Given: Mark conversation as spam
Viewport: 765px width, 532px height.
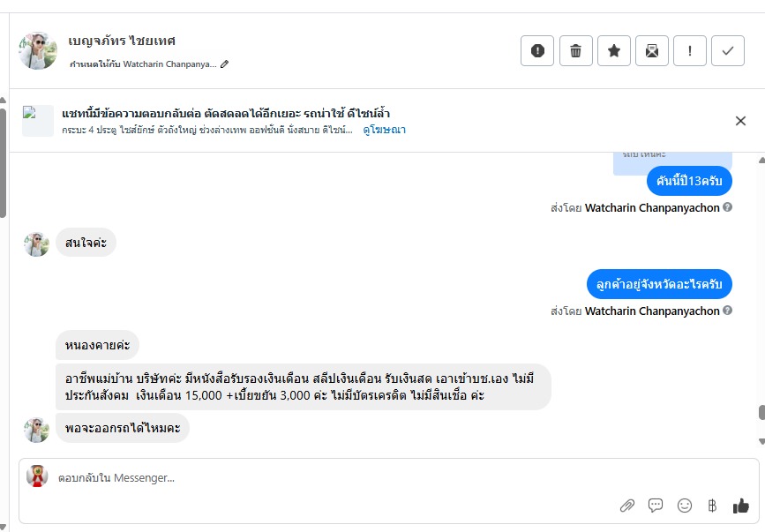Looking at the screenshot, I should 537,50.
